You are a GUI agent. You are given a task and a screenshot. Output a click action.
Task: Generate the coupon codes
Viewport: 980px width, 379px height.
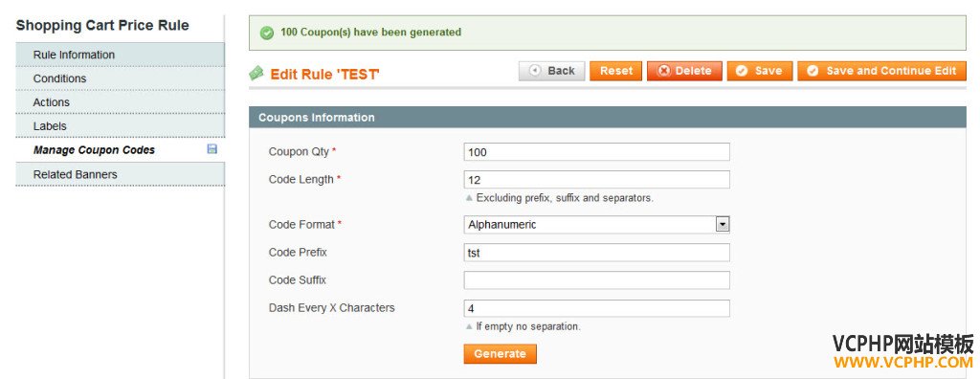(x=500, y=353)
